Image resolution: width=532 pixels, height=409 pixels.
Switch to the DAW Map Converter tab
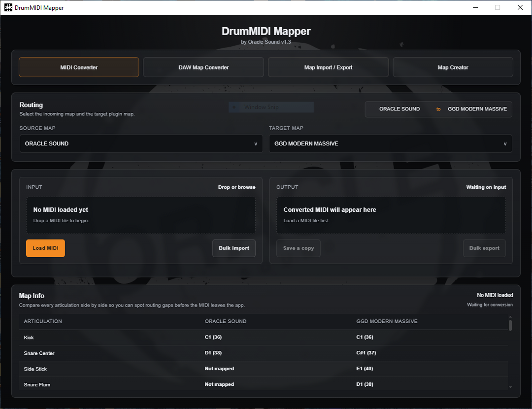[203, 67]
